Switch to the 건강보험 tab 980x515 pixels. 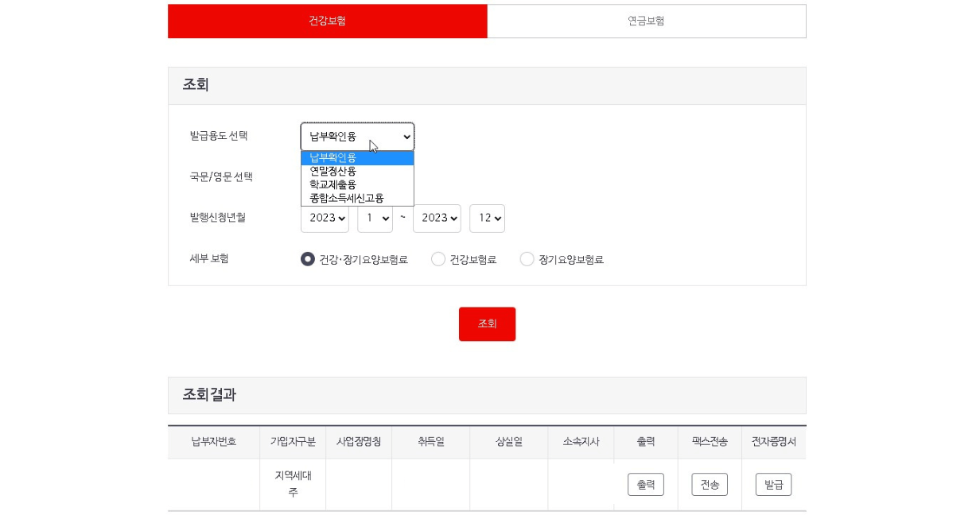(326, 21)
